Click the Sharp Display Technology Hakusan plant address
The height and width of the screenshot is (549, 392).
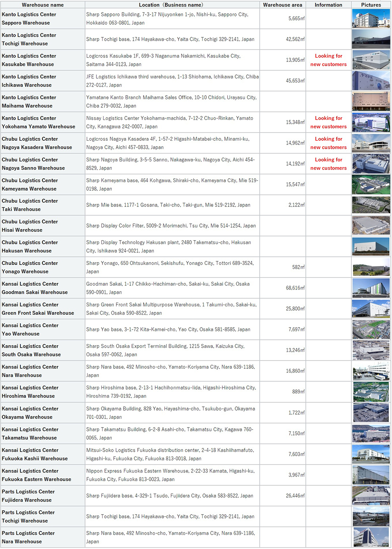(x=169, y=246)
